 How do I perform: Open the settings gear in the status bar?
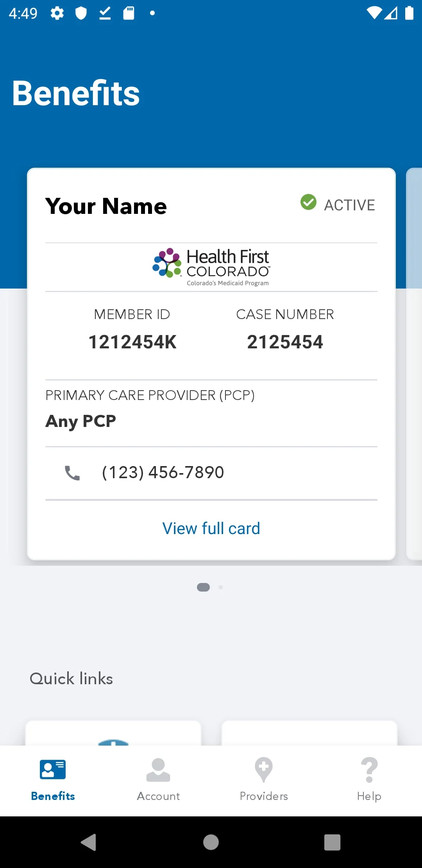click(57, 13)
